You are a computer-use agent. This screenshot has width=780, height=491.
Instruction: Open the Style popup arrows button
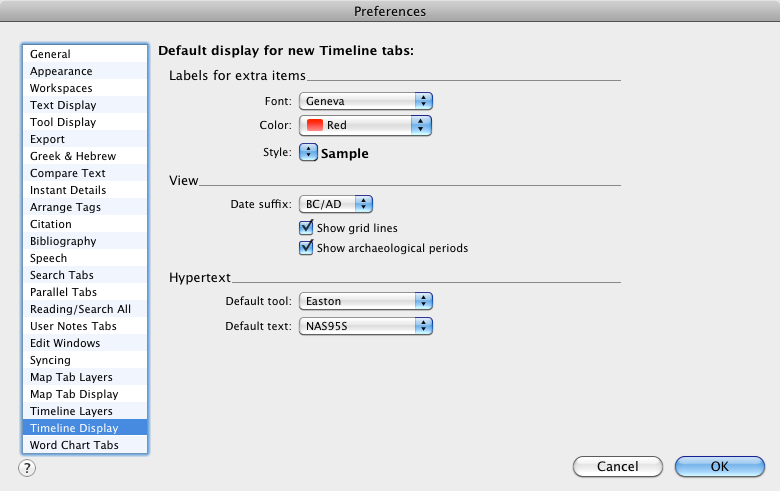(308, 152)
